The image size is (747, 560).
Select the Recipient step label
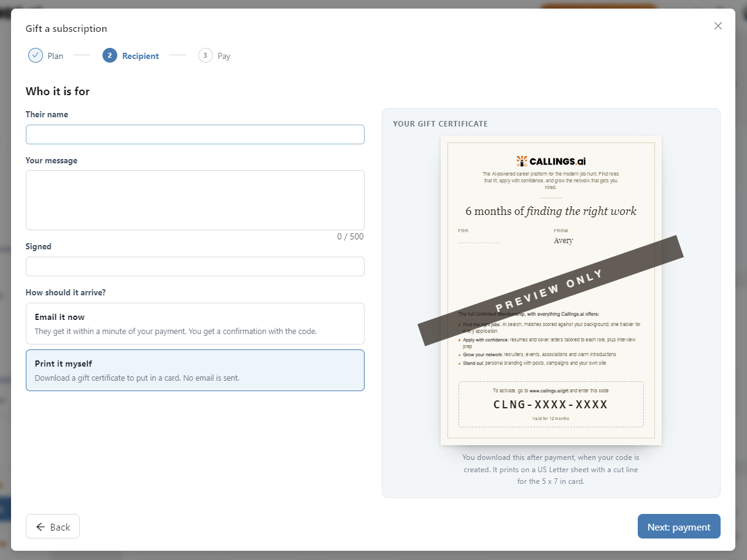tap(141, 56)
